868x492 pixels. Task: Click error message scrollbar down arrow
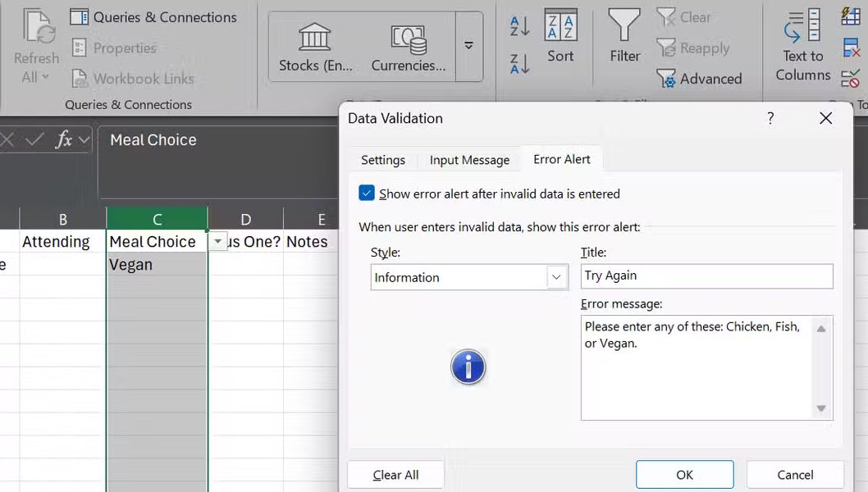click(821, 408)
